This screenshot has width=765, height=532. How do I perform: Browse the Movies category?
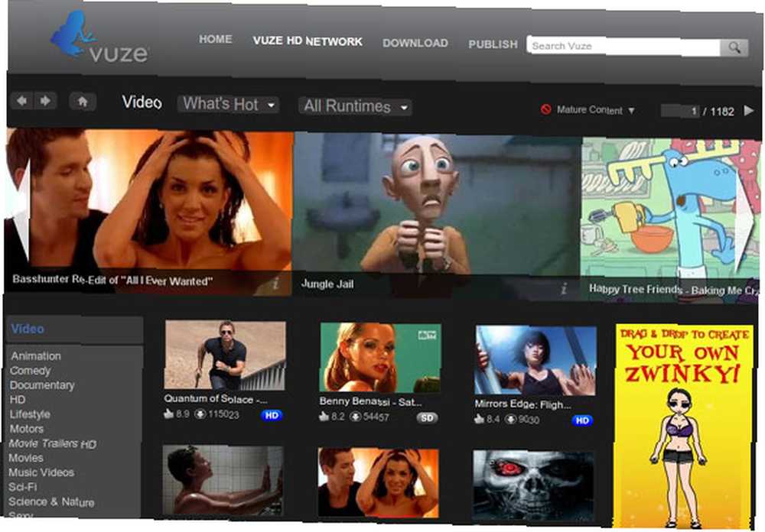(26, 459)
